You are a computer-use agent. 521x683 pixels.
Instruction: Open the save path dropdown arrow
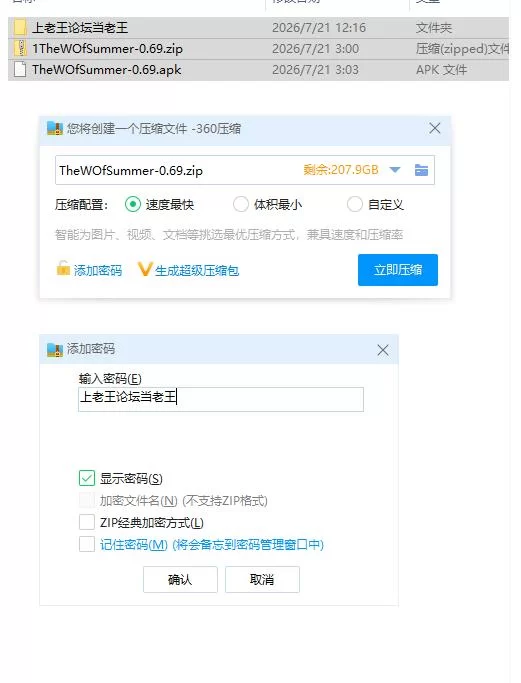395,170
